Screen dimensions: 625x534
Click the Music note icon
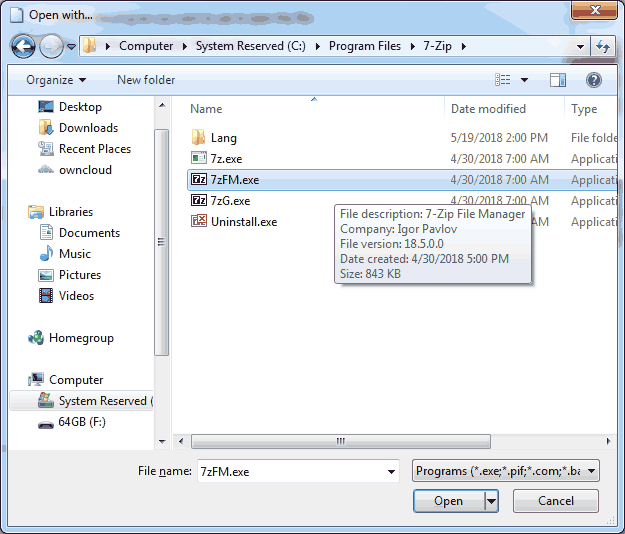(x=46, y=254)
